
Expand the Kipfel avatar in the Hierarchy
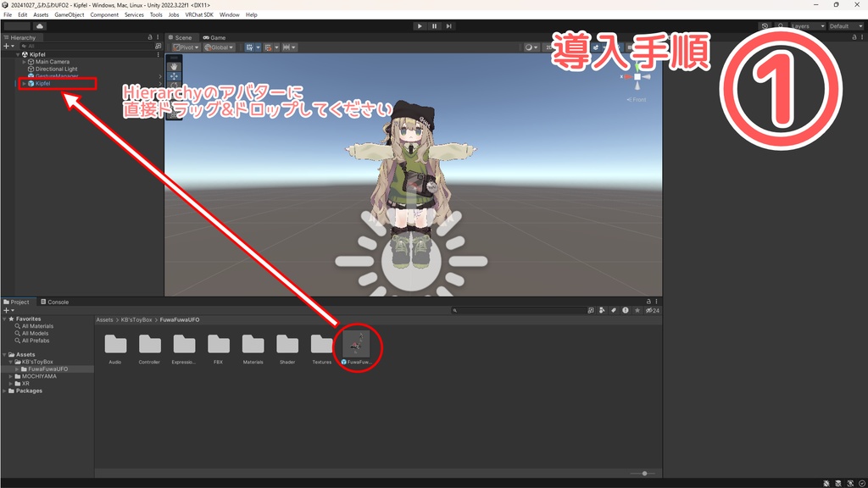25,84
